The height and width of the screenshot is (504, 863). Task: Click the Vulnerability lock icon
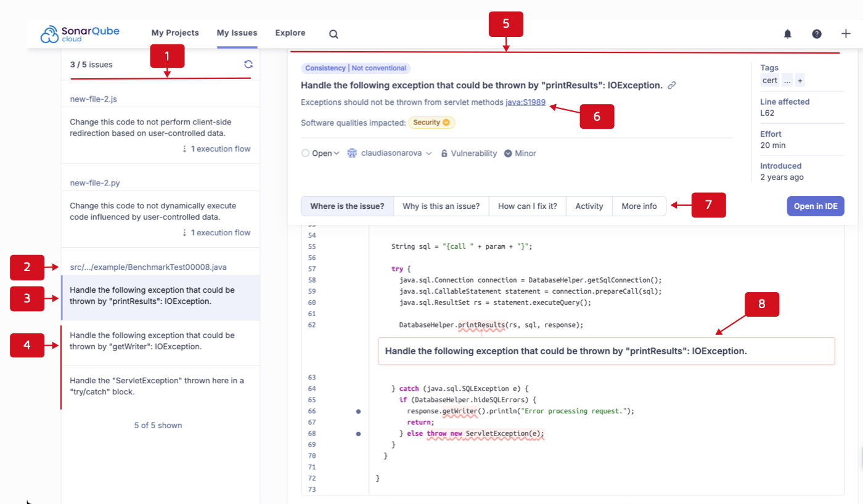[445, 153]
